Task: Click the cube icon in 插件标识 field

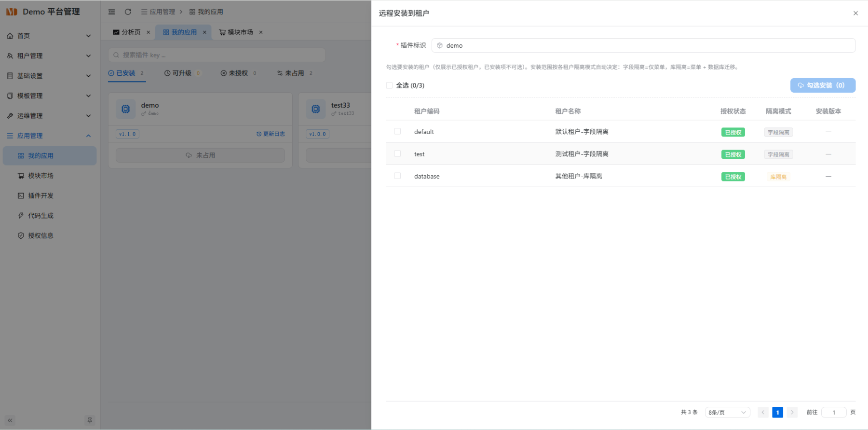Action: 440,45
